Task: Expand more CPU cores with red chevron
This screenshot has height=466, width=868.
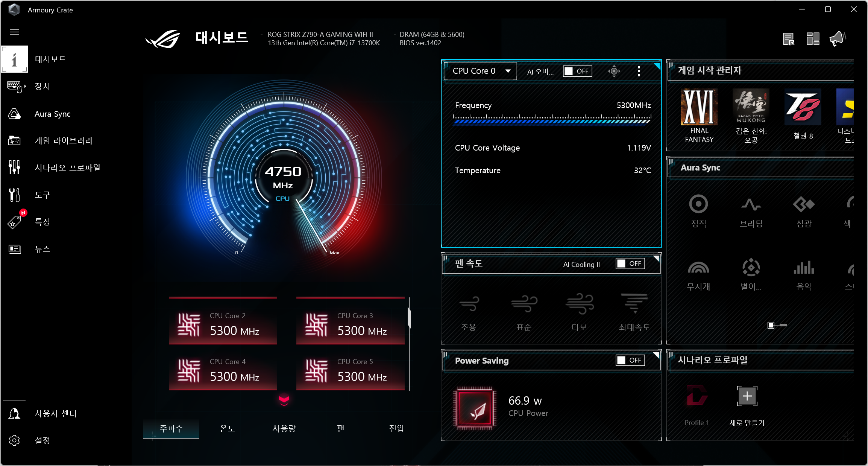Action: coord(284,400)
